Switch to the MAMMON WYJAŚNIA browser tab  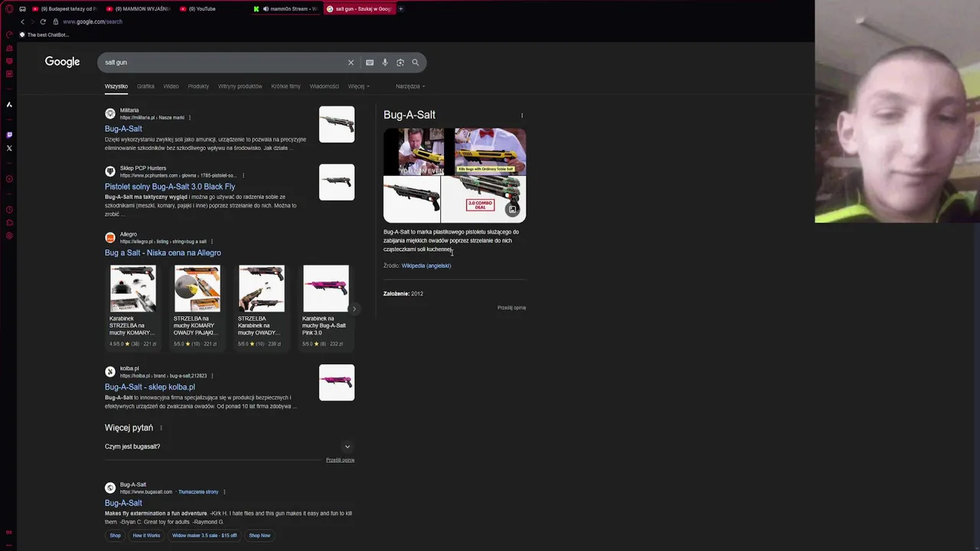click(x=138, y=9)
